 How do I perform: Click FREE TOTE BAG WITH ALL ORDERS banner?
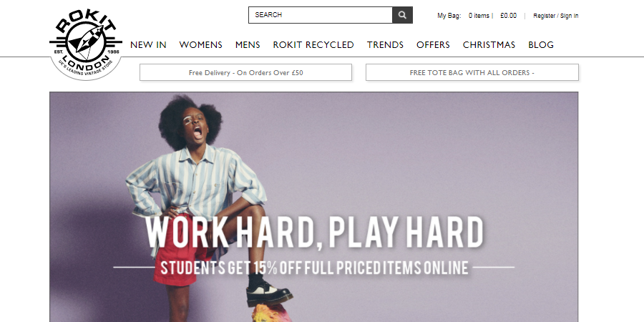coord(472,72)
